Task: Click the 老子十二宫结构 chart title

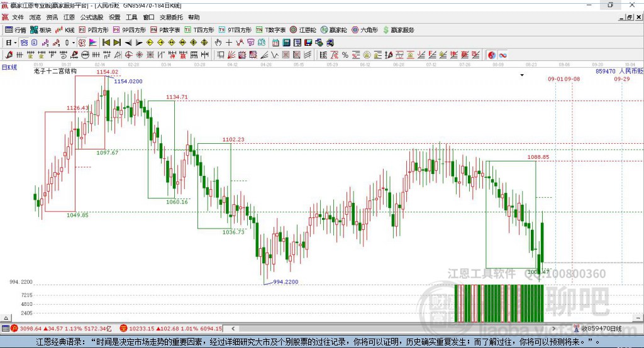Action: point(55,71)
